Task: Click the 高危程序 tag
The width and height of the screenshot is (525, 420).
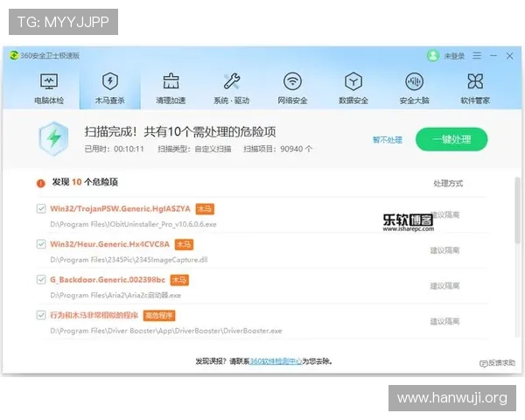Action: (159, 316)
